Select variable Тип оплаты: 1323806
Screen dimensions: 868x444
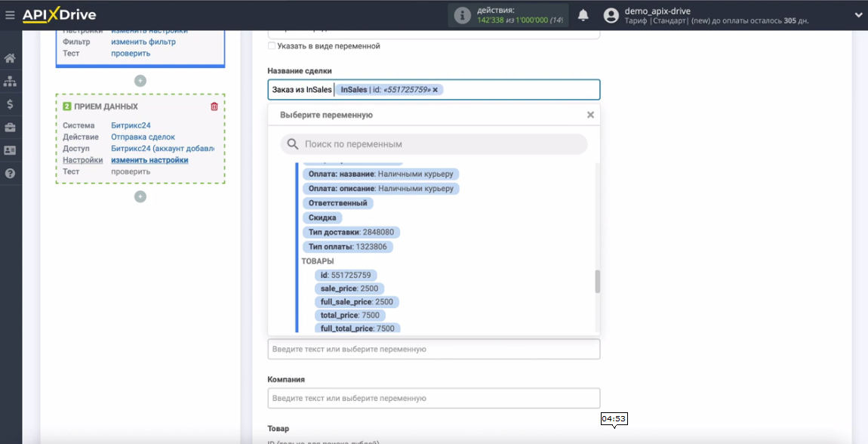(348, 246)
